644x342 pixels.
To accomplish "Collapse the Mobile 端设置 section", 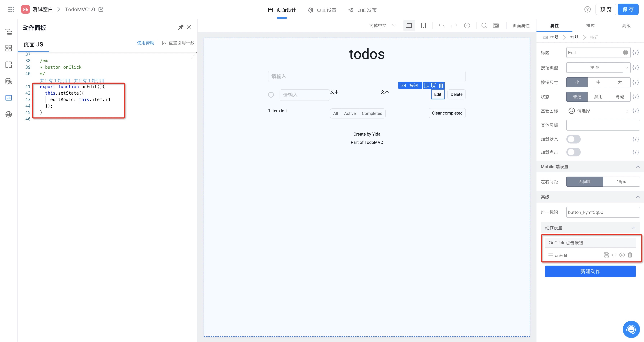I will point(638,167).
